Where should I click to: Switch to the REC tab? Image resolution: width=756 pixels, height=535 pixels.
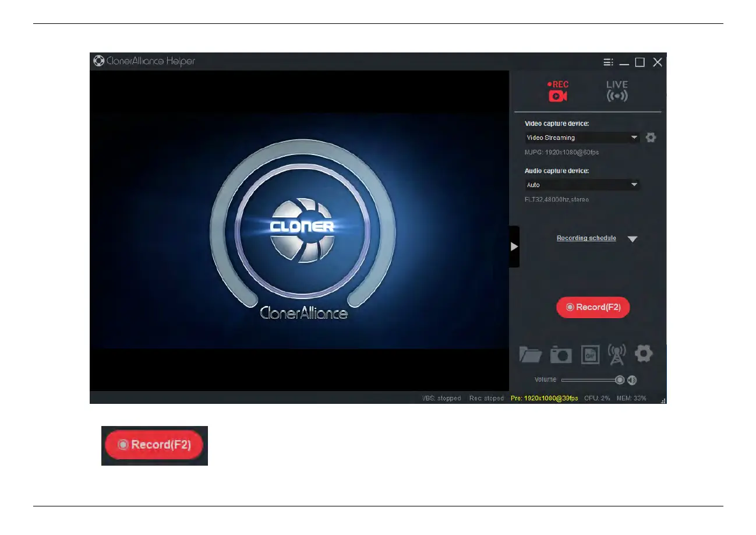click(x=557, y=91)
